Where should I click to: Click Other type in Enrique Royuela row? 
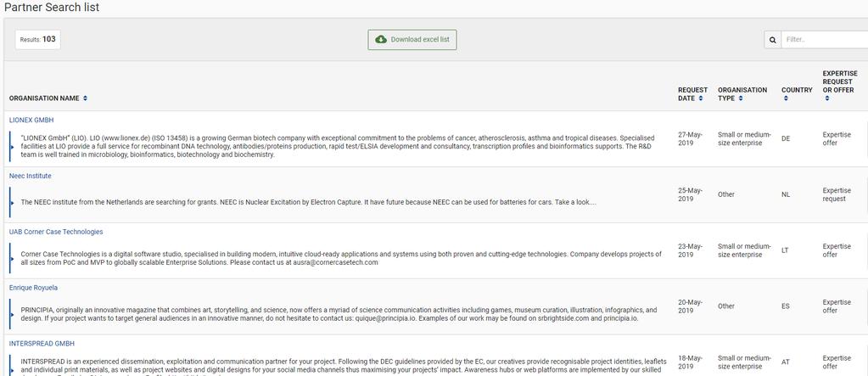[x=726, y=306]
